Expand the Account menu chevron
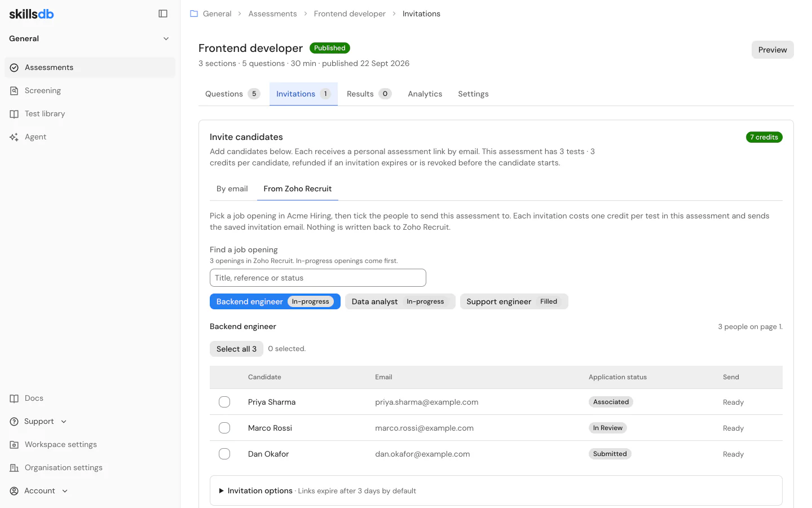Screen dimensions: 812x508 pos(65,491)
